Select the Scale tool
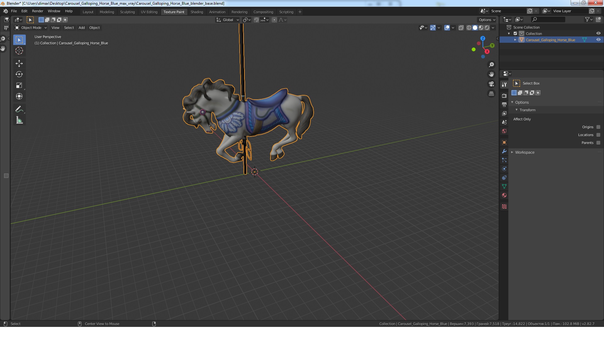This screenshot has height=364, width=604. (19, 85)
